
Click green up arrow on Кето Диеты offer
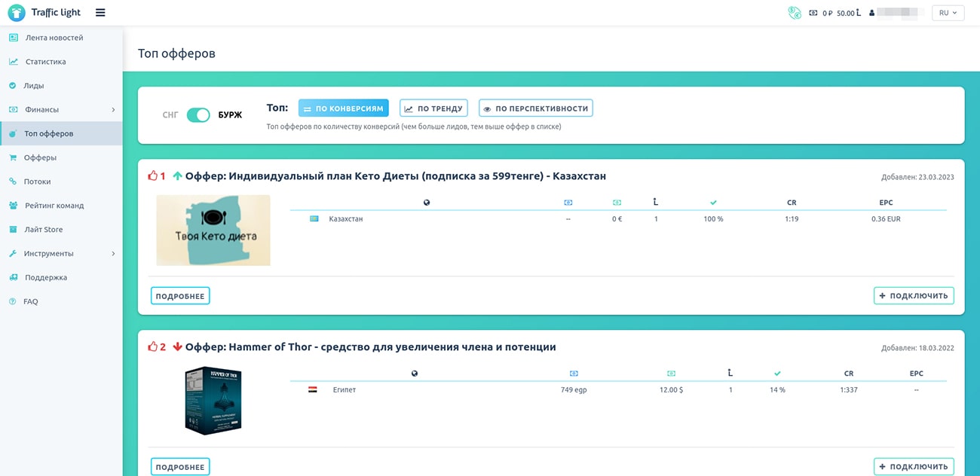point(177,175)
